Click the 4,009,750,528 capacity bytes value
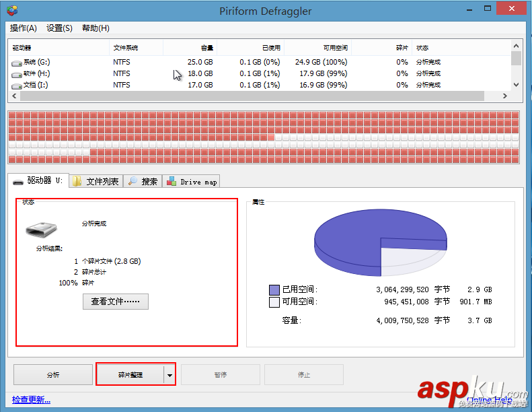532x412 pixels. (x=402, y=320)
